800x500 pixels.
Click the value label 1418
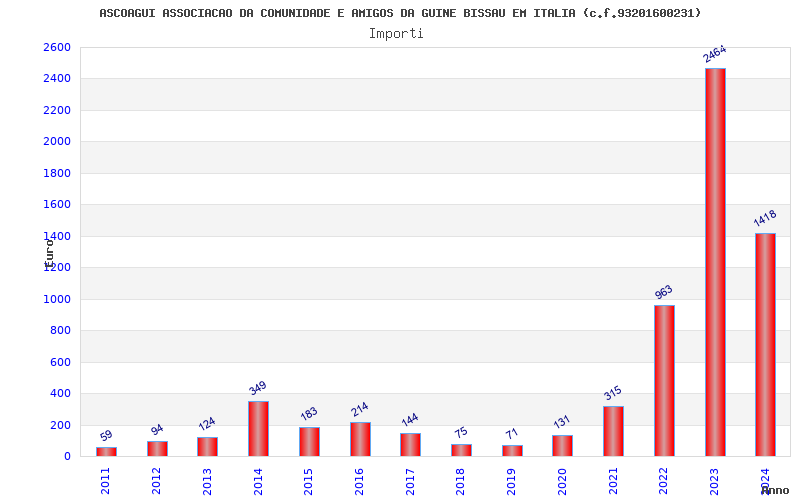[765, 218]
